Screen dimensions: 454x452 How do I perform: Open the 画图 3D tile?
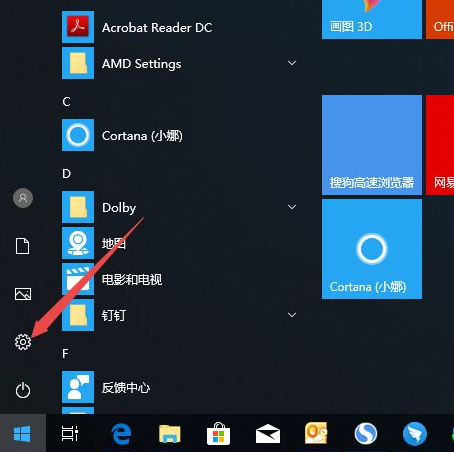point(372,19)
